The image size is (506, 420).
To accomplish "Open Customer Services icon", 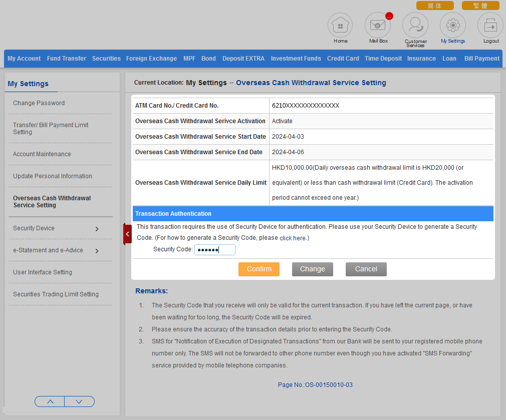I will click(x=415, y=25).
